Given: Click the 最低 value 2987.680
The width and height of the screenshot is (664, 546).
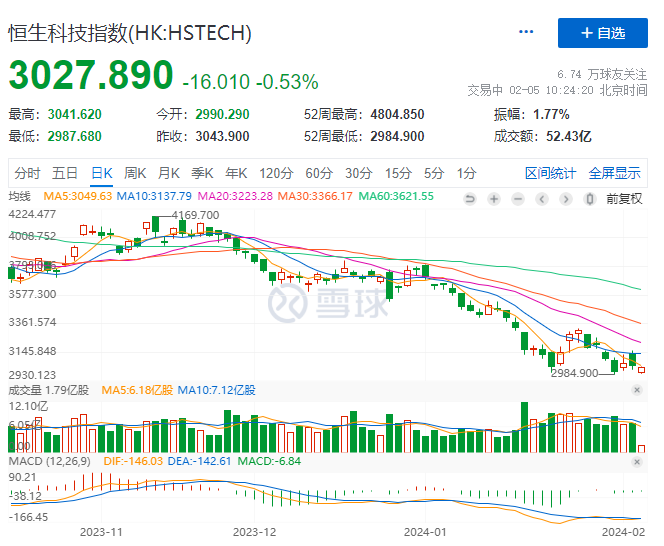Looking at the screenshot, I should (x=75, y=136).
